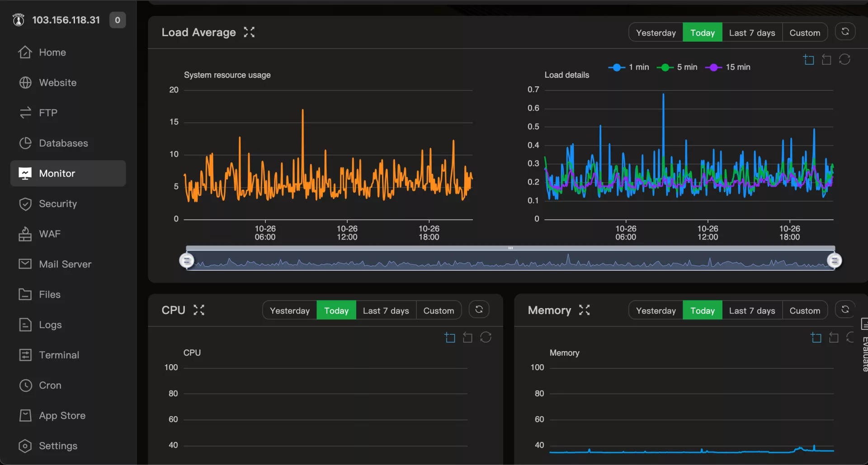The image size is (868, 465).
Task: Show Last 7 days Load Average
Action: 752,33
